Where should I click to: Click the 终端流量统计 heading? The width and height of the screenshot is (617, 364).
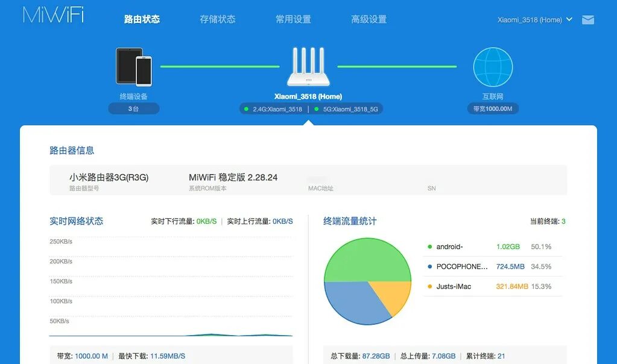[350, 221]
